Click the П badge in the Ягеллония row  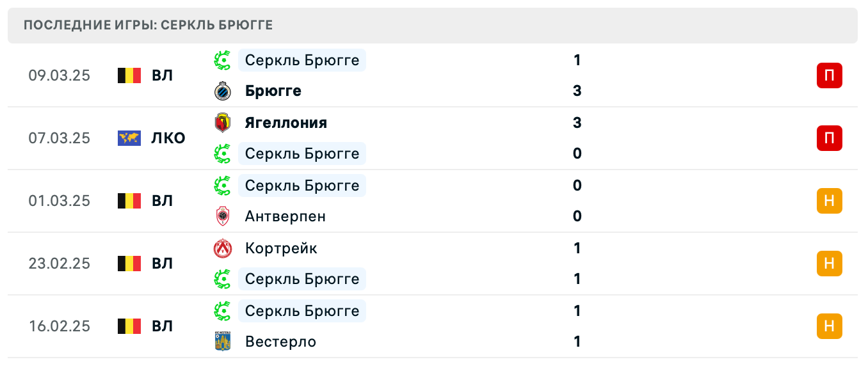tap(830, 138)
